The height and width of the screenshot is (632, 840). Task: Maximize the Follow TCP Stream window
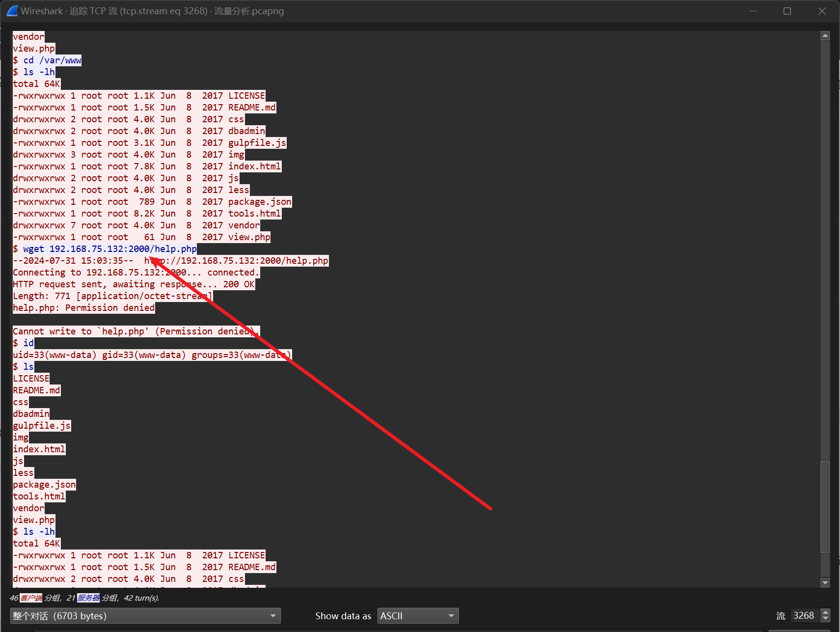click(x=787, y=11)
